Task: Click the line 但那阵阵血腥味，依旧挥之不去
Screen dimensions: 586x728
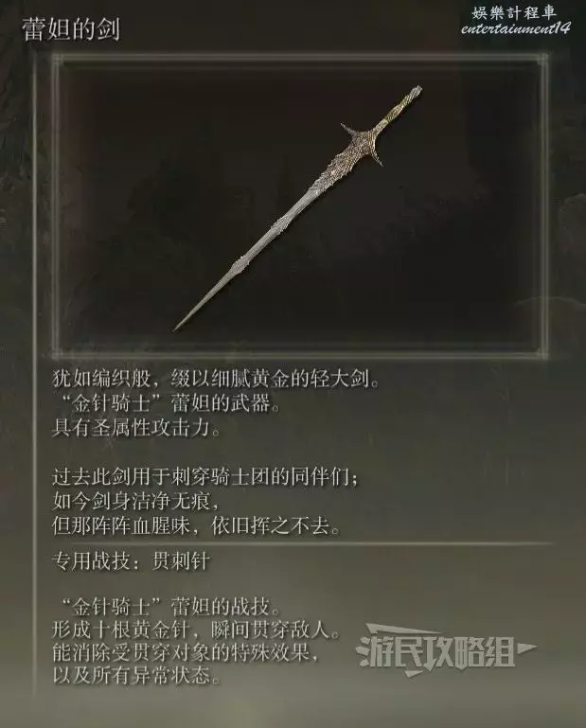Action: coord(196,526)
